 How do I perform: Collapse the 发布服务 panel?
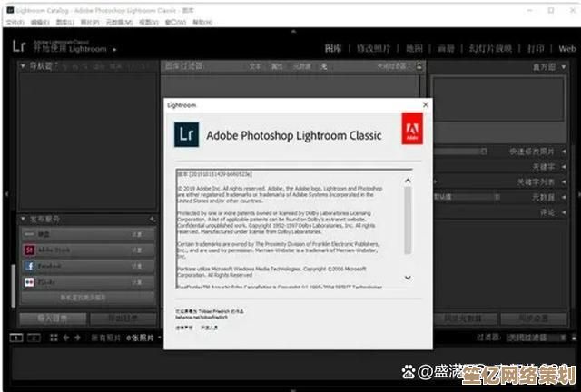pyautogui.click(x=23, y=220)
